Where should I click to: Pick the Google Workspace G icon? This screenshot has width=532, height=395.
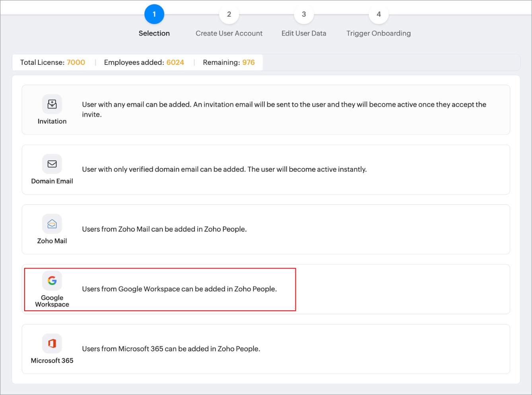tap(52, 280)
